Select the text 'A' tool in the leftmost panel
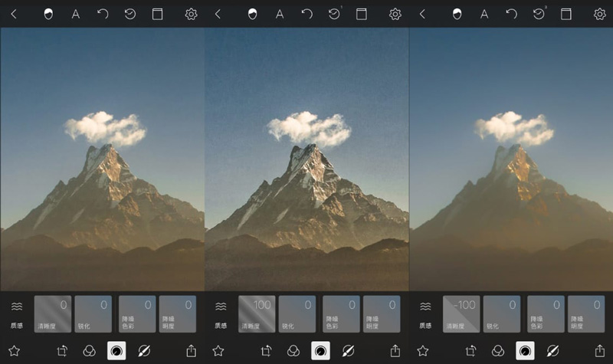The width and height of the screenshot is (613, 364). tap(76, 14)
